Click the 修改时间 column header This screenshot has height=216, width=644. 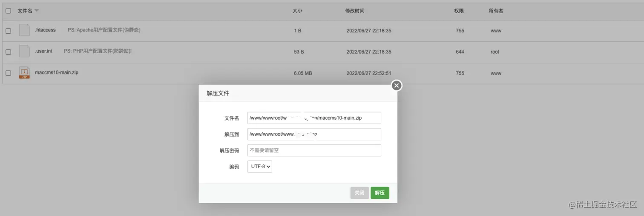pos(355,11)
